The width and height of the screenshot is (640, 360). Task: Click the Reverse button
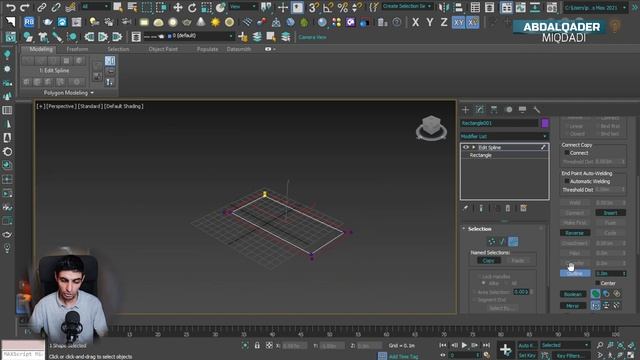pyautogui.click(x=575, y=233)
